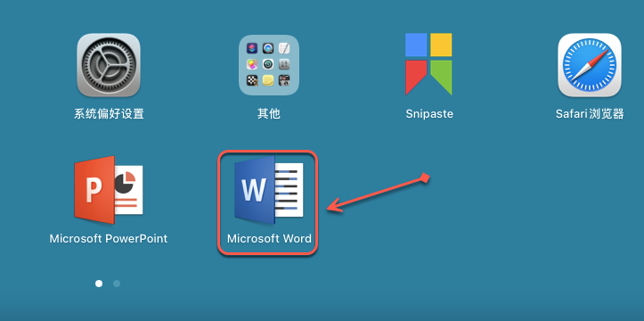Click the Shortcuts mini icon in folder
Image resolution: width=644 pixels, height=321 pixels.
point(252,48)
